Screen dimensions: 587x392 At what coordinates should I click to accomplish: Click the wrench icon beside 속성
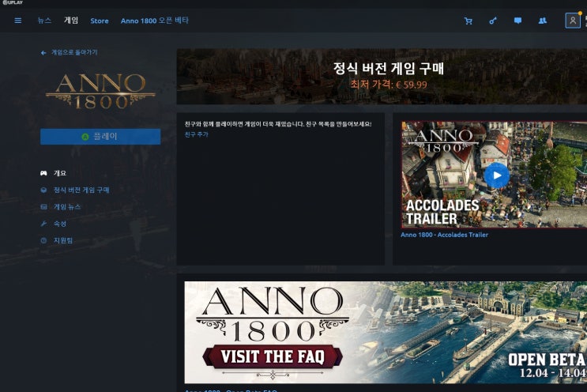tap(43, 224)
